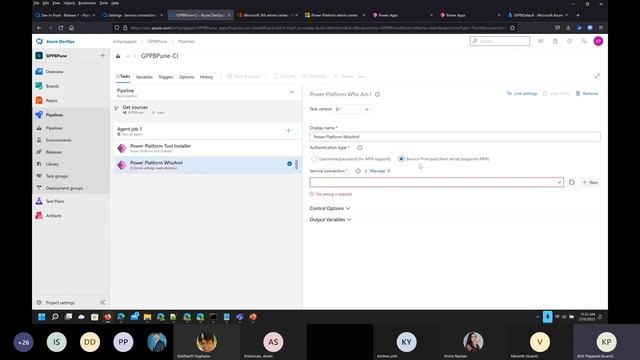This screenshot has width=640, height=360.
Task: Open Boards from the left sidebar
Action: pos(52,86)
